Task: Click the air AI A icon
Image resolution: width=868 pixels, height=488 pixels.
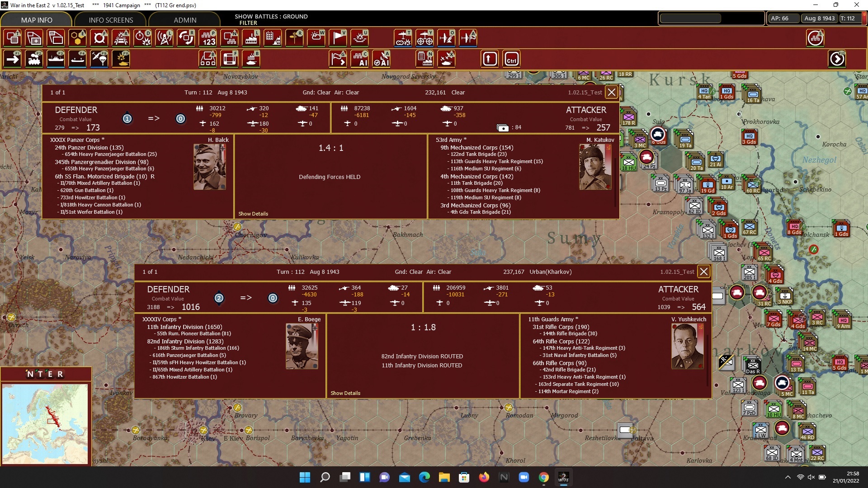Action: click(x=382, y=59)
